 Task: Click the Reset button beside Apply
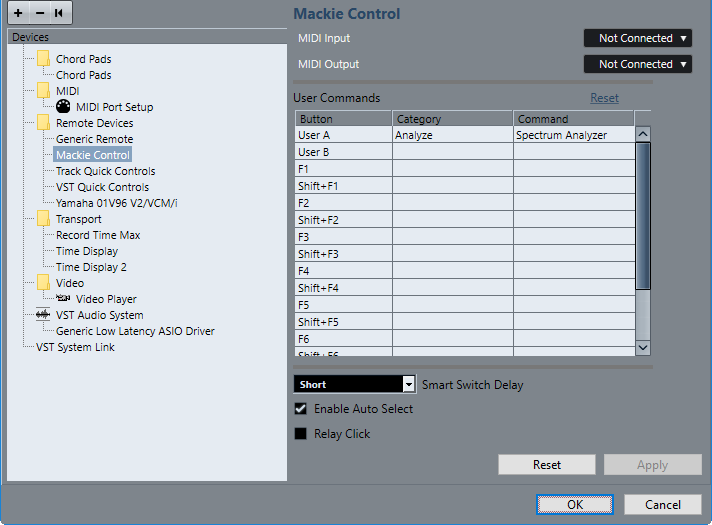click(x=547, y=465)
